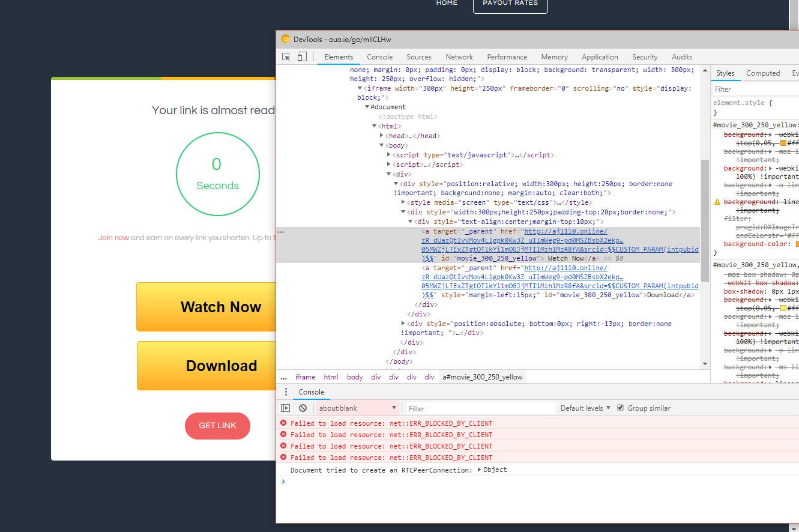The image size is (799, 532).
Task: Toggle the device toolbar icon
Action: (302, 56)
